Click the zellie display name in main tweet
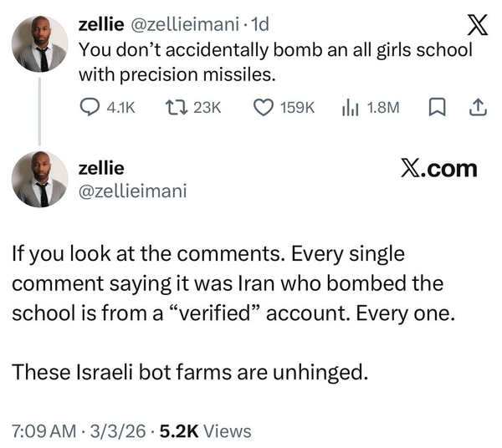Viewport: 502px width, 448px height. point(101,168)
